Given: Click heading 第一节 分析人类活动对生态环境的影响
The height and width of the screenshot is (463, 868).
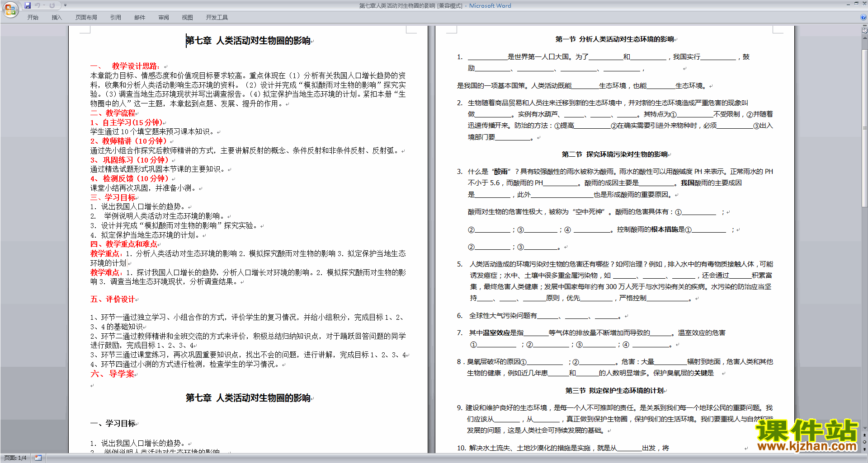Looking at the screenshot, I should (x=615, y=39).
